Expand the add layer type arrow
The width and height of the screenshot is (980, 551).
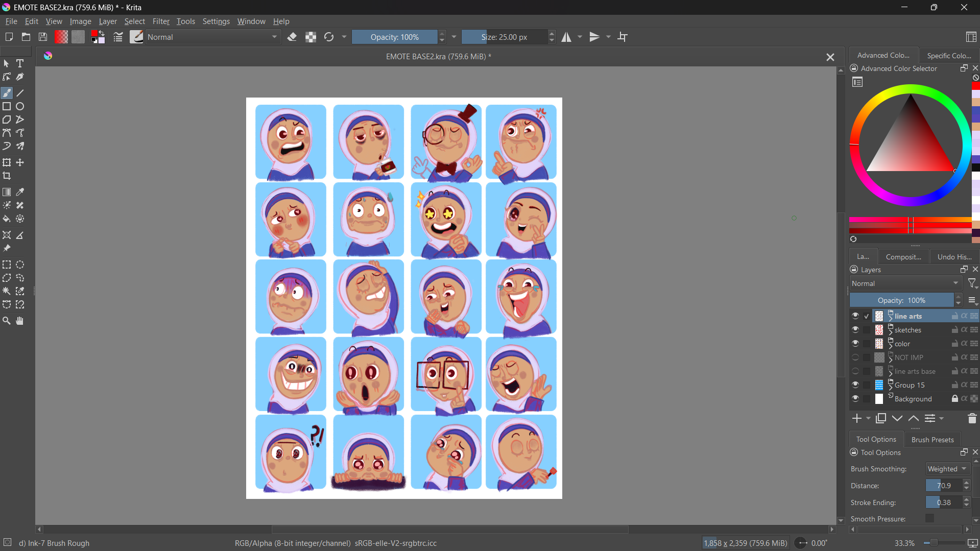[x=868, y=419]
